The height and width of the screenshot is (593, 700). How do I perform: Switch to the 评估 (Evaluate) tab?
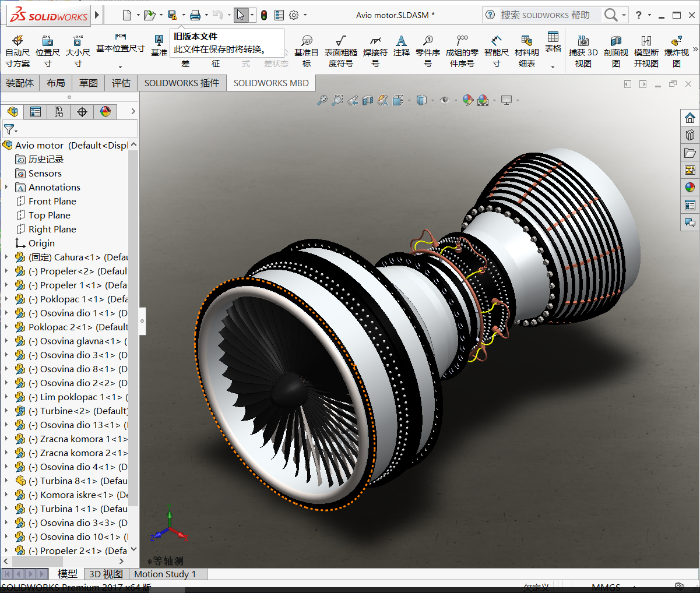(121, 83)
